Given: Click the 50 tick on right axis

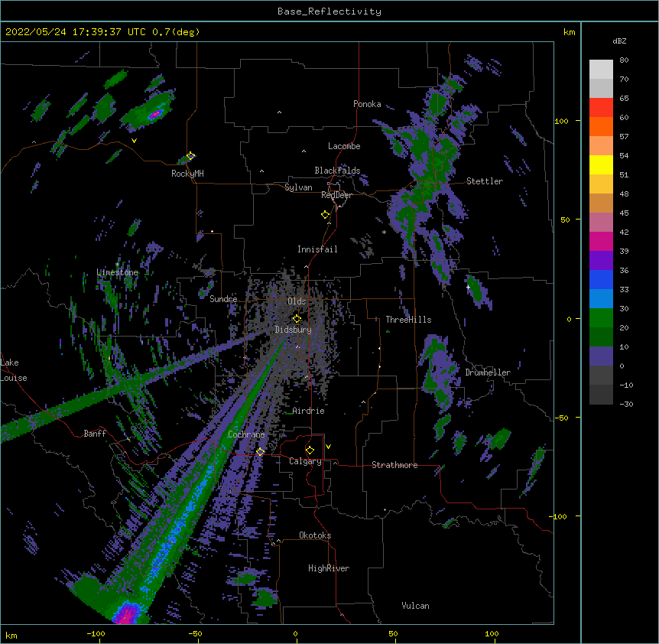Looking at the screenshot, I should 565,220.
